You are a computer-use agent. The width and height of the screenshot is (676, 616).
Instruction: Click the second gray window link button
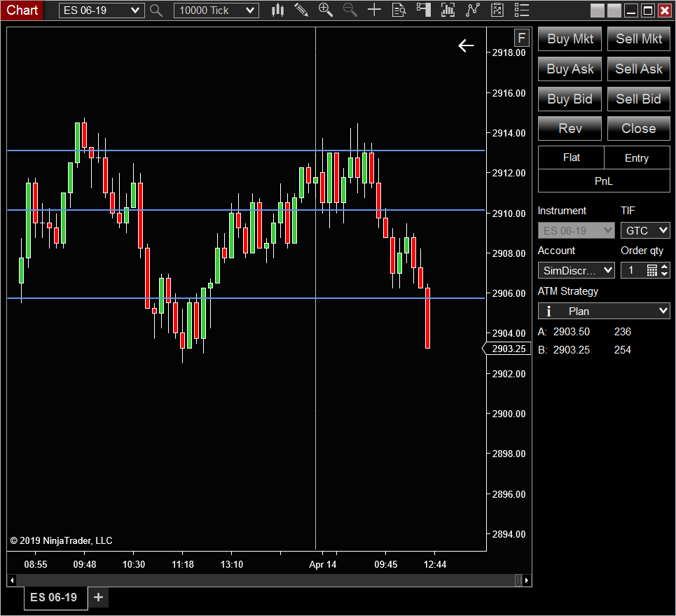coord(614,10)
